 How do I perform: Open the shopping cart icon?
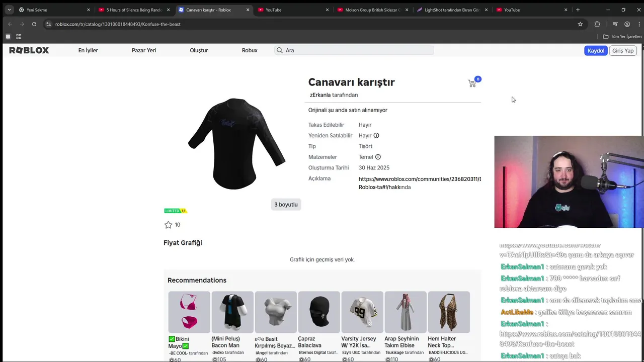(x=472, y=83)
